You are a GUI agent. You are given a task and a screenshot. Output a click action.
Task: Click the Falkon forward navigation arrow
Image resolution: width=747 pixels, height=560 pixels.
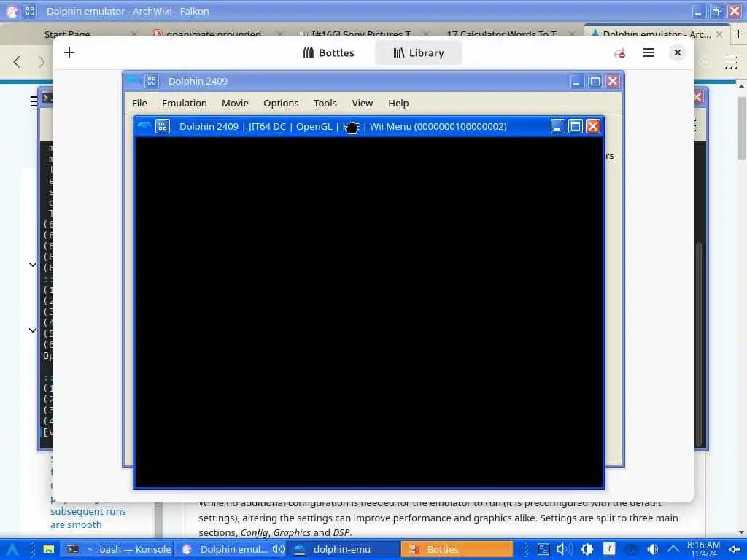point(42,62)
